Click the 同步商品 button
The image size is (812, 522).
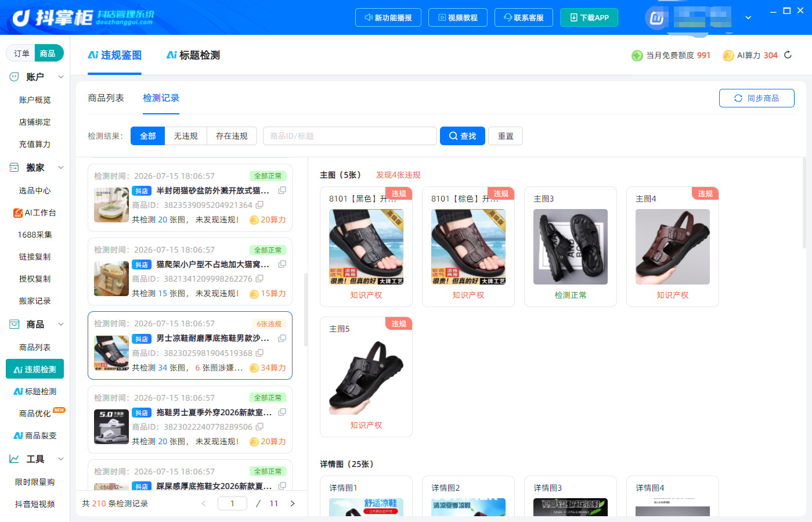click(757, 98)
